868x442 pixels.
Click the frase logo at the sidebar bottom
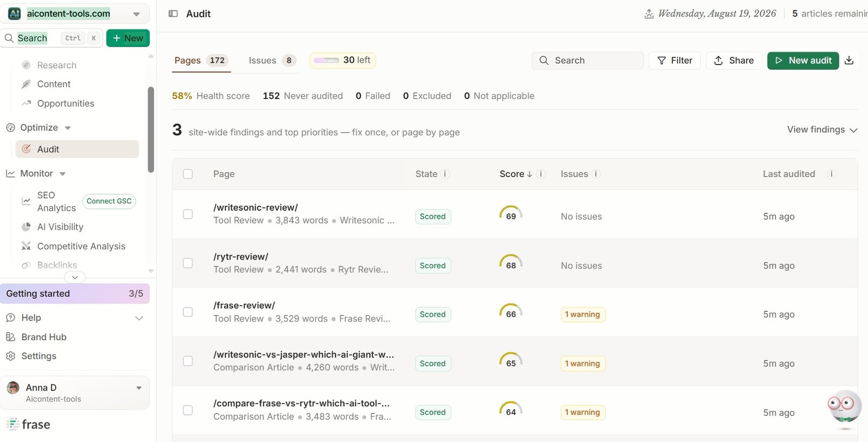point(29,424)
